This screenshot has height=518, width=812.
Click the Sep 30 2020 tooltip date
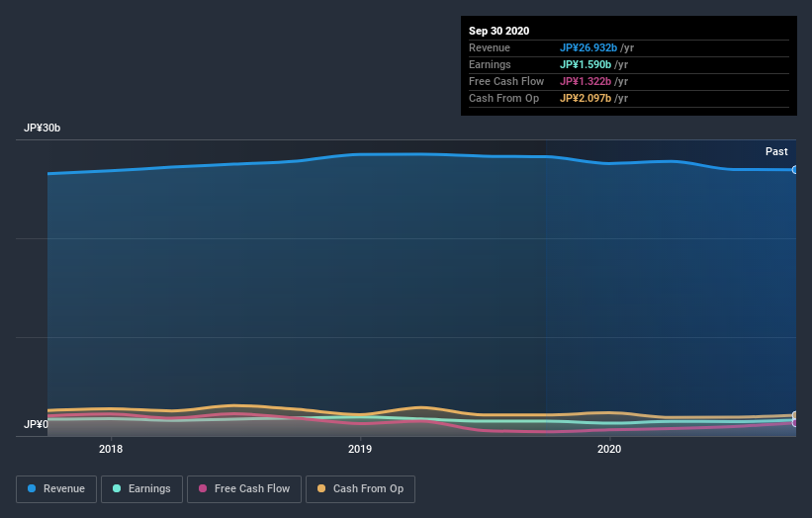pyautogui.click(x=498, y=31)
